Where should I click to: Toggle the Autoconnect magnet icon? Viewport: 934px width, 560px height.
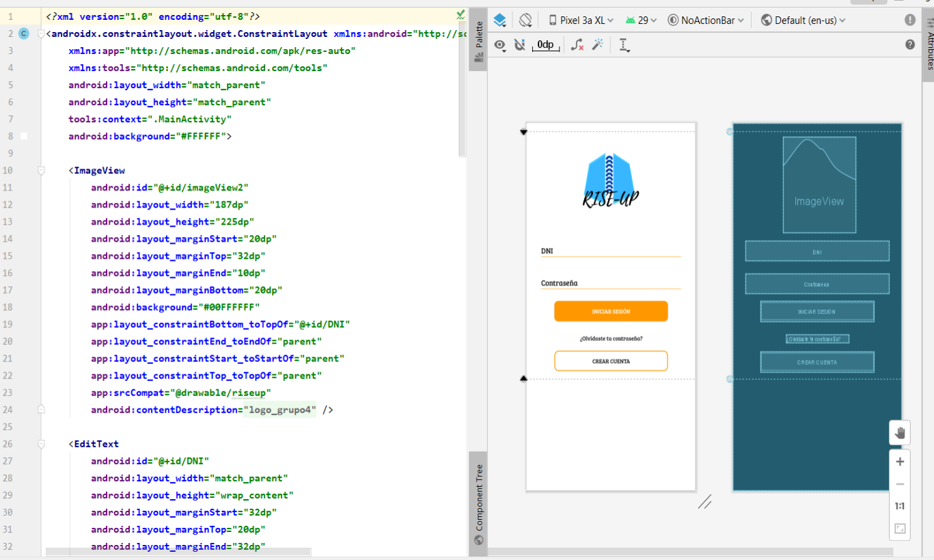coord(519,45)
